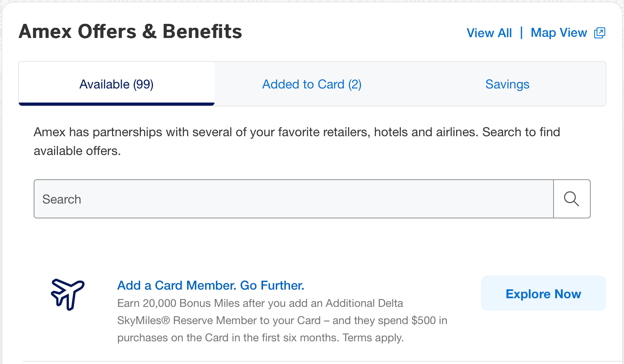Click the Amex Offers & Benefits heading

point(130,31)
